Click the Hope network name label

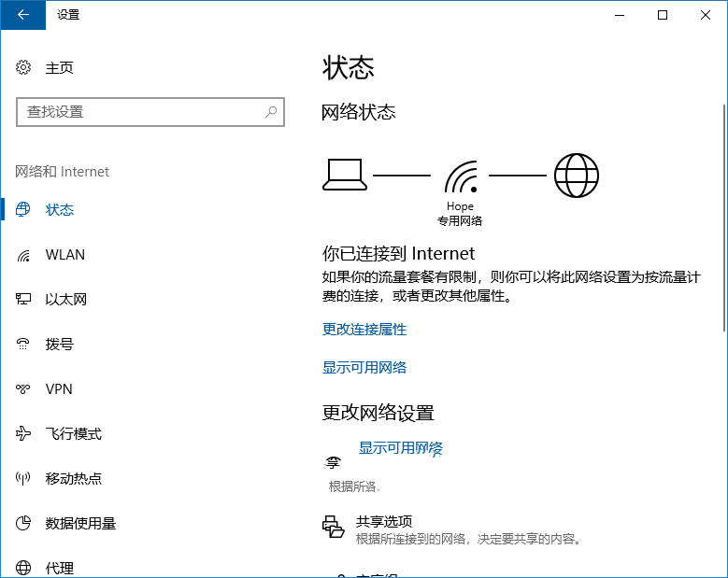pyautogui.click(x=460, y=206)
